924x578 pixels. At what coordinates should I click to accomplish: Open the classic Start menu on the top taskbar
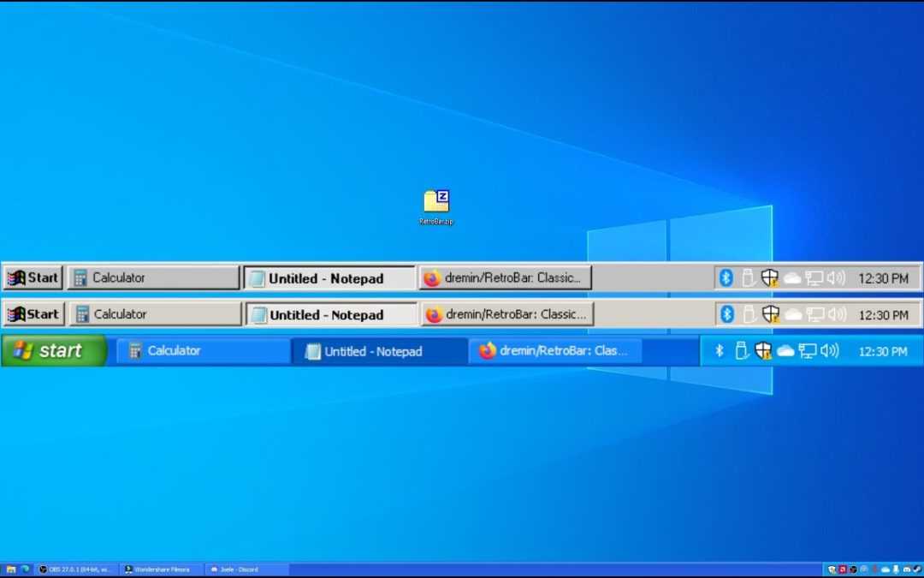(33, 277)
